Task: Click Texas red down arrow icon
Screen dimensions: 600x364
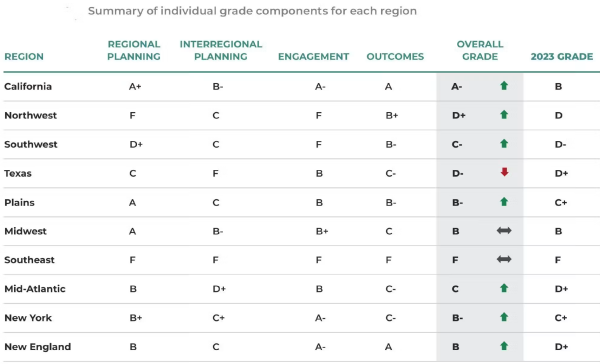Action: [x=504, y=172]
